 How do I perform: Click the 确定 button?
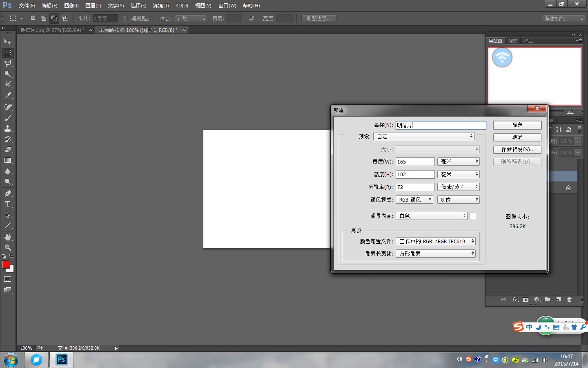517,125
